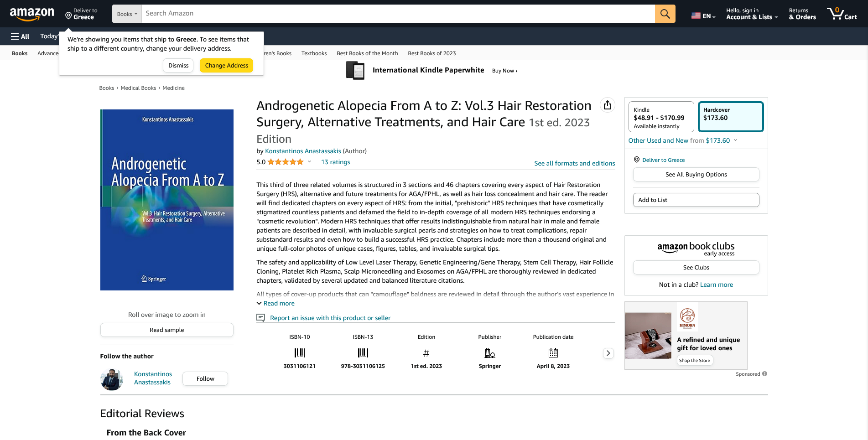Follow author Konstantinos Anastassakis
The height and width of the screenshot is (440, 868).
205,379
